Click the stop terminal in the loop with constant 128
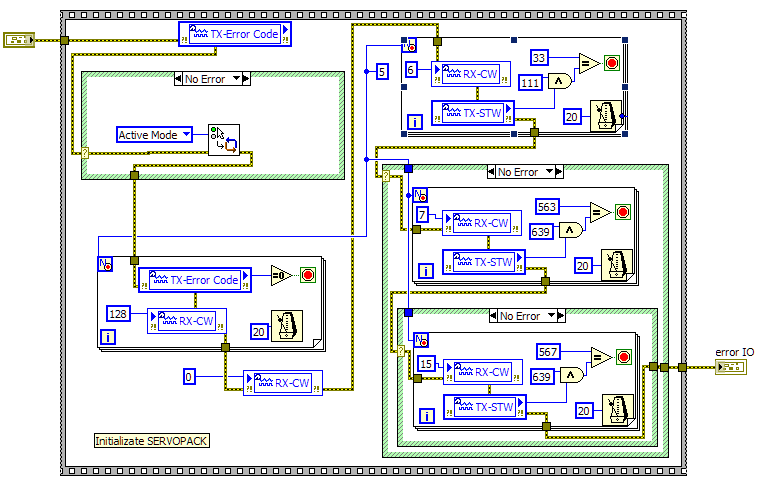767x497 pixels. click(308, 275)
